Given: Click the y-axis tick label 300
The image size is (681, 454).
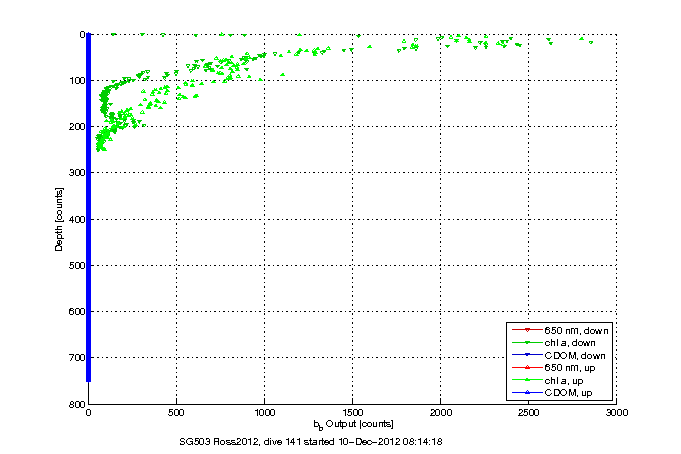Looking at the screenshot, I should tap(76, 173).
